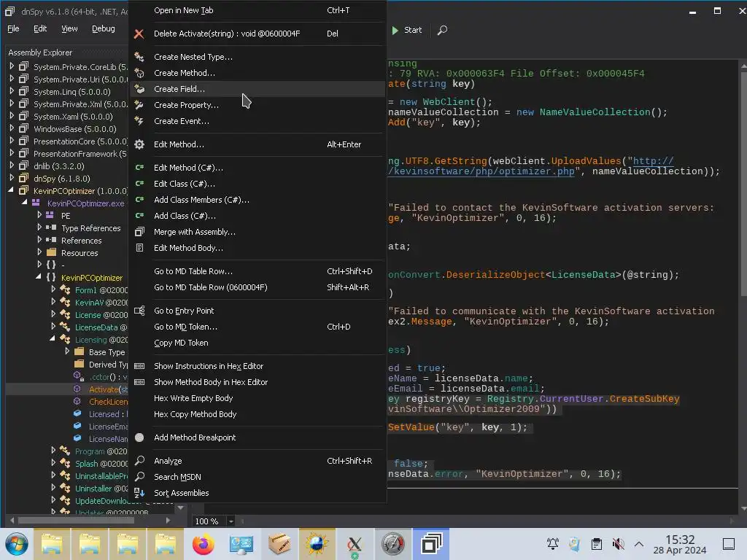This screenshot has width=747, height=560.
Task: Select the Base Type folder node
Action: point(107,352)
